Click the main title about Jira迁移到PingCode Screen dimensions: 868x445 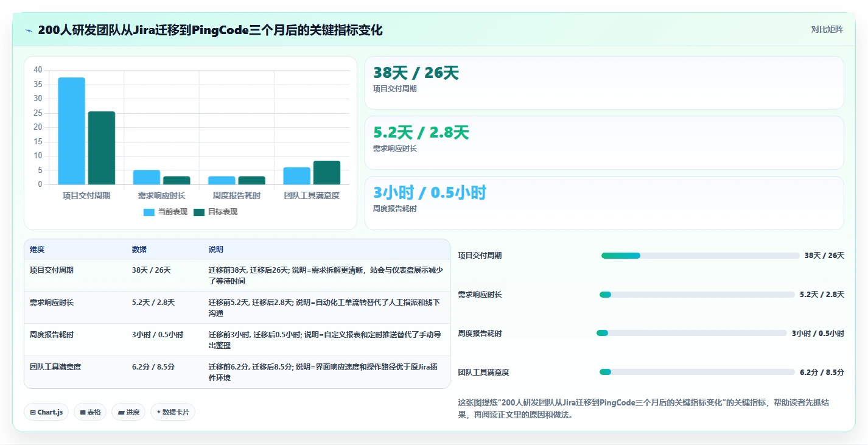(210, 30)
